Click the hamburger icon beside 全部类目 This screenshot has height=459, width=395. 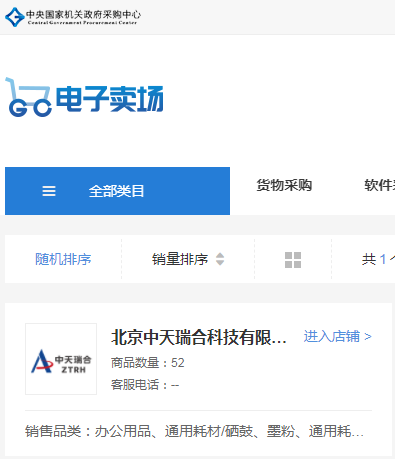[x=49, y=191]
